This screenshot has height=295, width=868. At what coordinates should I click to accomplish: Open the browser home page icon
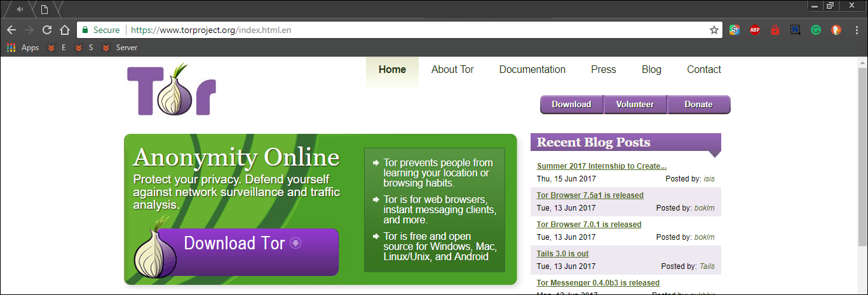coord(64,30)
